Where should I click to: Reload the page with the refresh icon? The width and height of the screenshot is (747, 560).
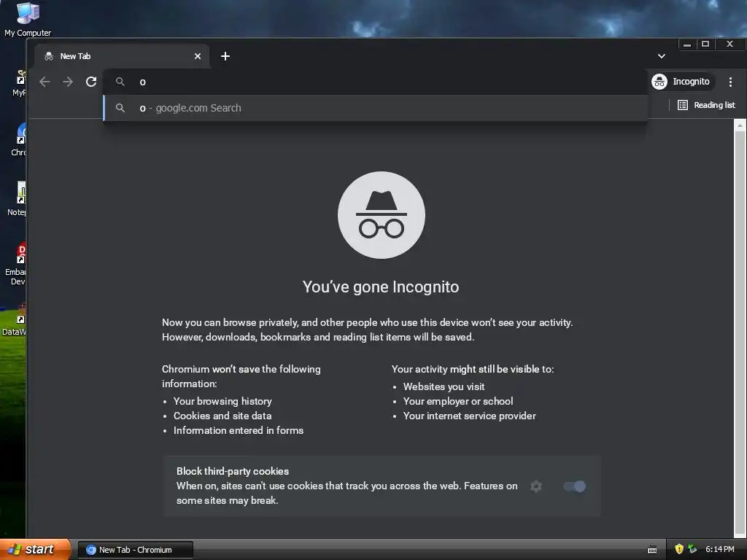click(91, 82)
